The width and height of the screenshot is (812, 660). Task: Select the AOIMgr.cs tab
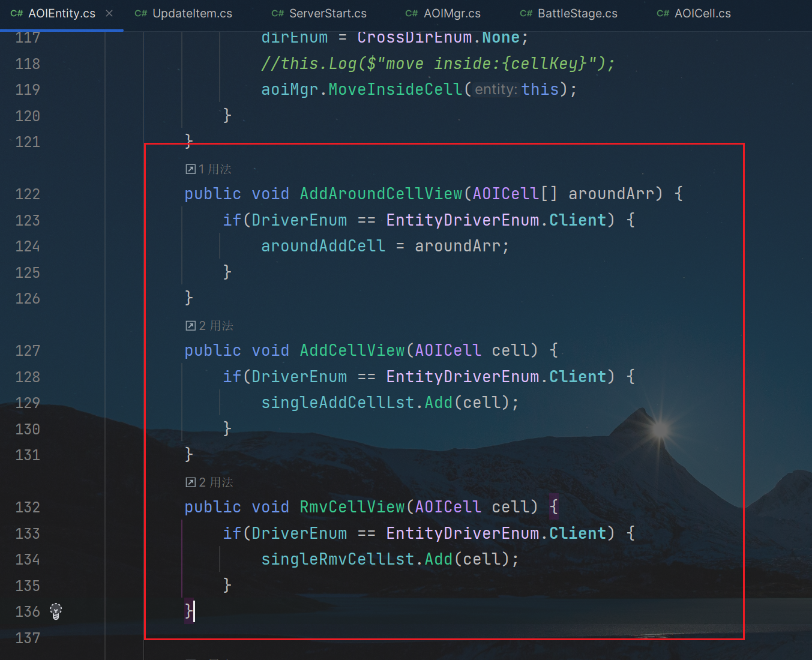(451, 13)
